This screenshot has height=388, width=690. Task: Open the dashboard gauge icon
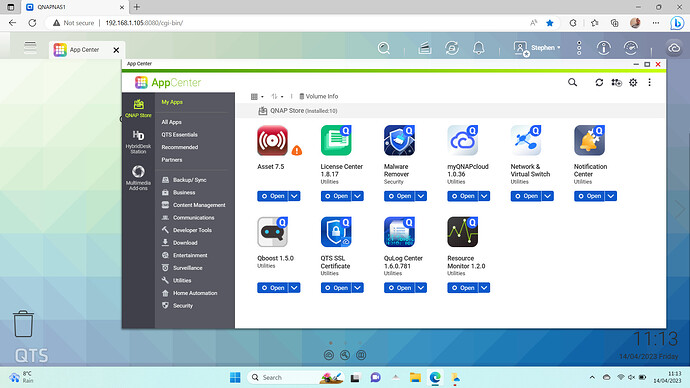coord(631,48)
